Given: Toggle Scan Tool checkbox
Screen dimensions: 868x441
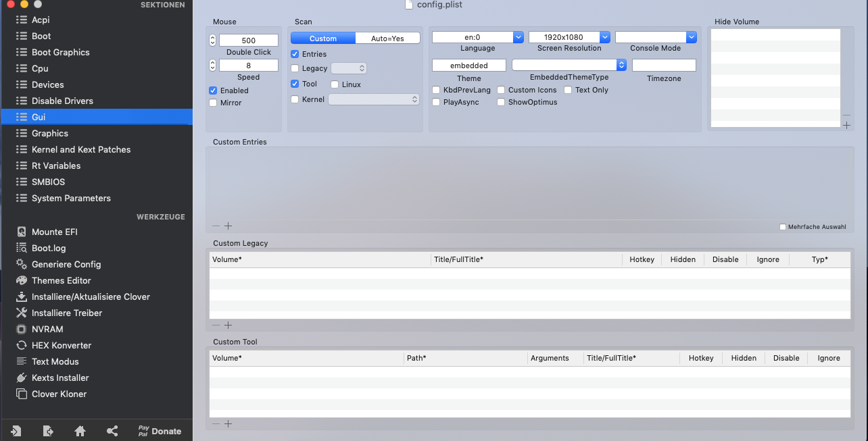Looking at the screenshot, I should 295,84.
